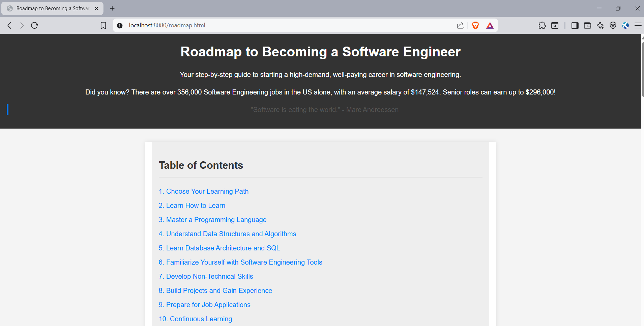View site information icon
The width and height of the screenshot is (644, 326).
[x=120, y=25]
